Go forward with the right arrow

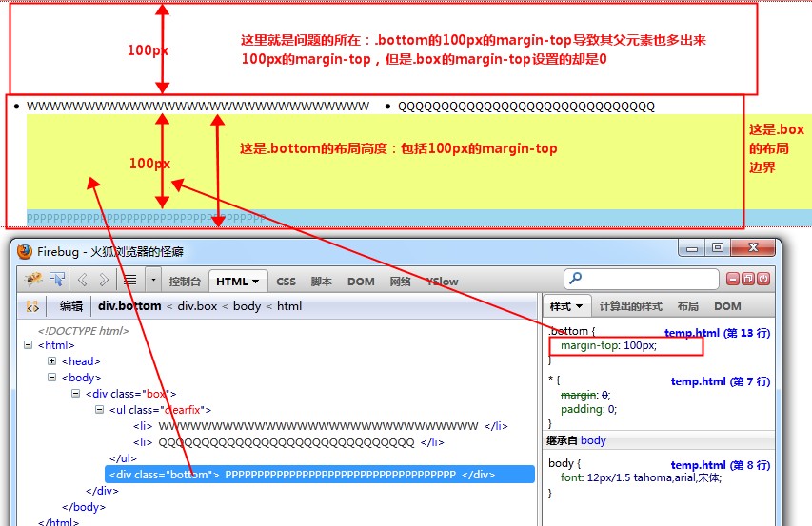[104, 280]
